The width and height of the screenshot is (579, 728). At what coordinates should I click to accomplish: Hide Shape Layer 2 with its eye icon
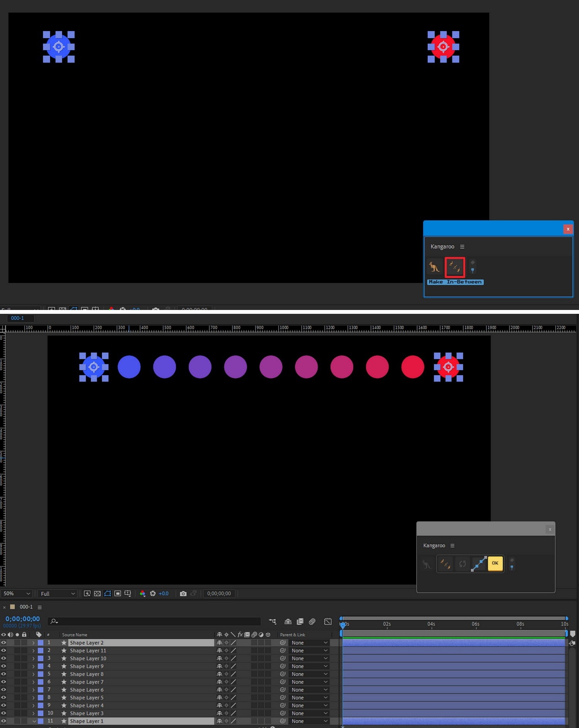pyautogui.click(x=3, y=643)
